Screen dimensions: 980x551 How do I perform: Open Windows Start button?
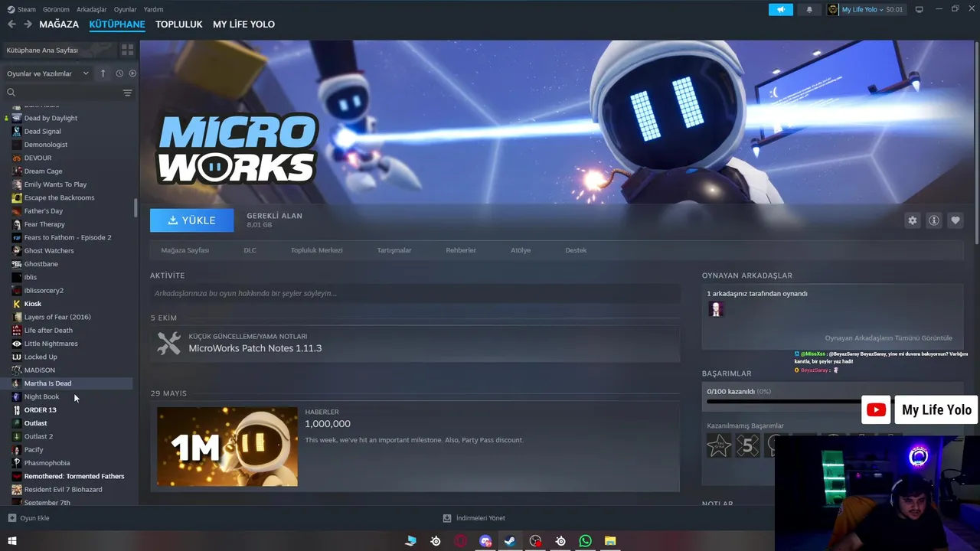[11, 541]
